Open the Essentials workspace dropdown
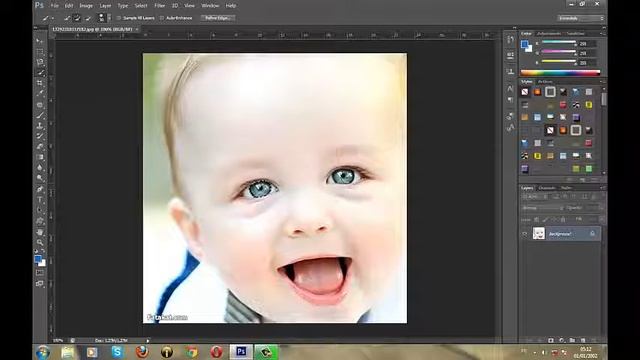The image size is (640, 360). 580,18
